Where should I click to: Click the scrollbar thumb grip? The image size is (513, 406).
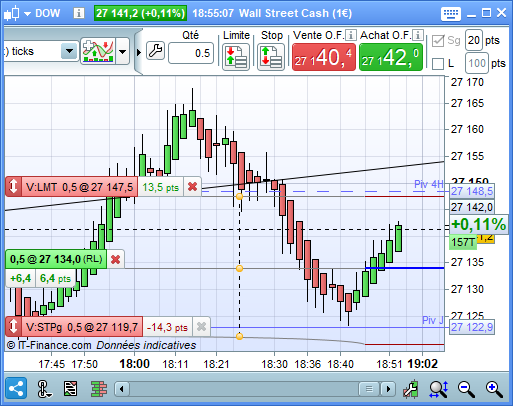(369, 389)
